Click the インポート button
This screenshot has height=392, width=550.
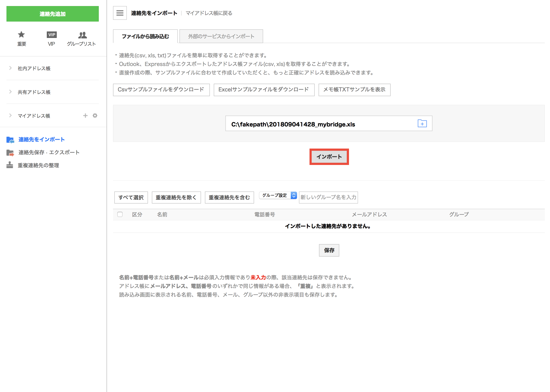329,157
